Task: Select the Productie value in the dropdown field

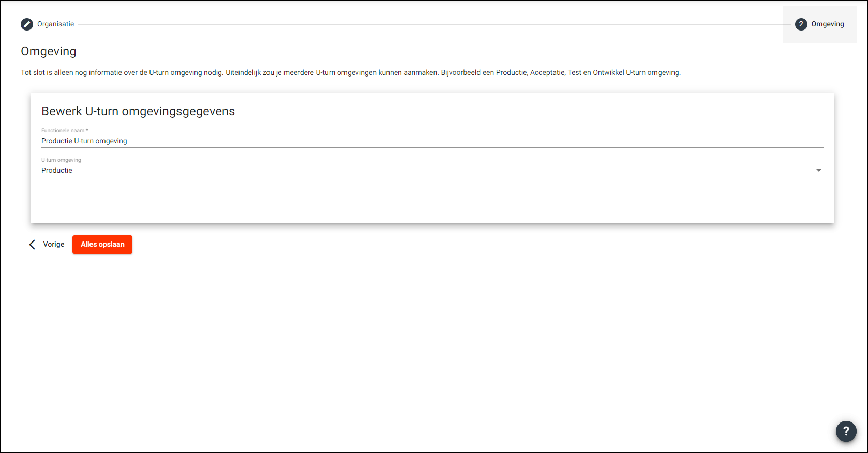Action: pos(57,171)
